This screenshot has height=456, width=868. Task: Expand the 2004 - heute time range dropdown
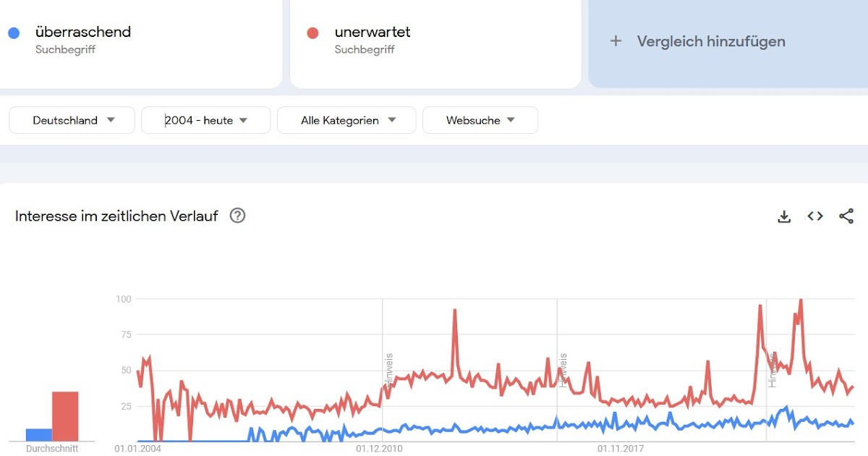[x=206, y=120]
